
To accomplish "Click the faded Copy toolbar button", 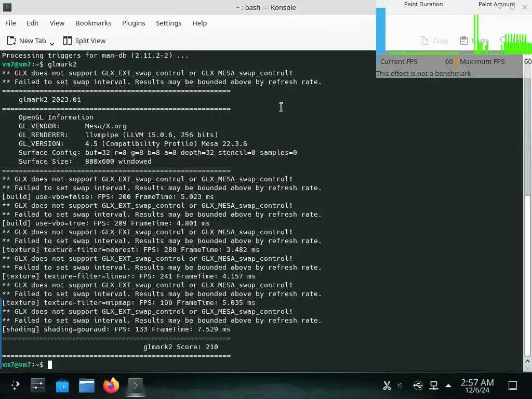I will point(435,41).
